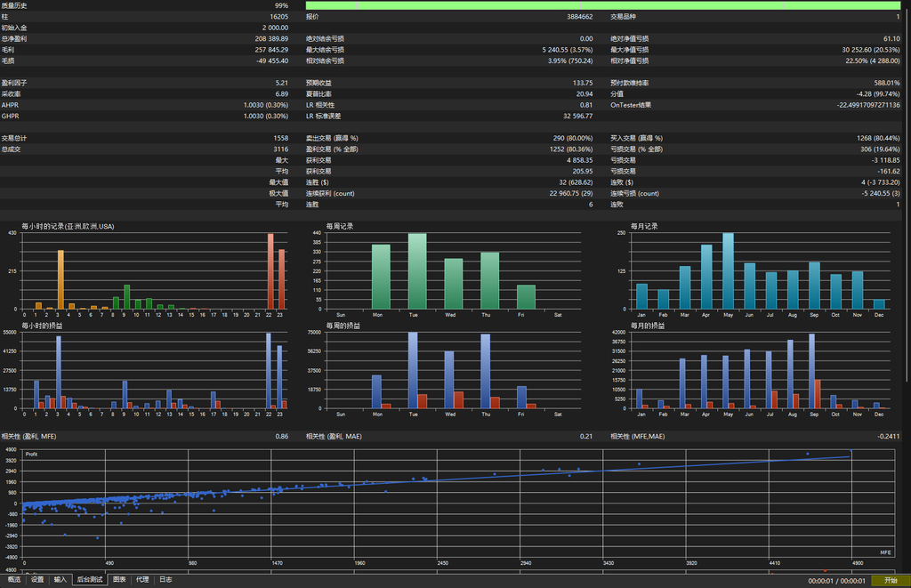Click the GHPR label
The width and height of the screenshot is (911, 588).
click(x=10, y=117)
